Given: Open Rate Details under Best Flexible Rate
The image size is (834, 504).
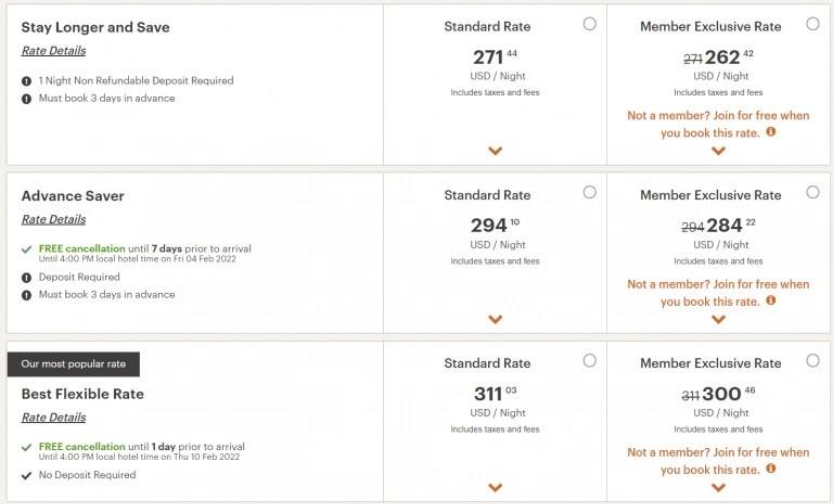Looking at the screenshot, I should [53, 417].
